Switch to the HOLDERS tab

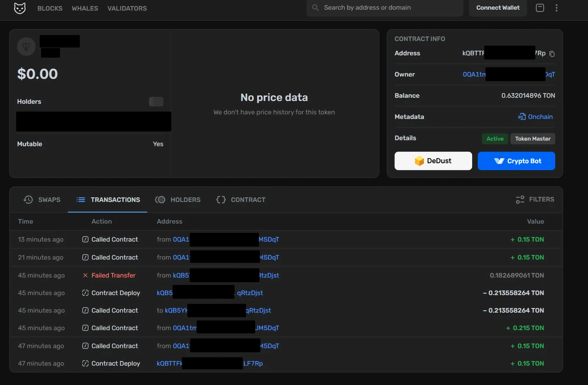(x=178, y=200)
